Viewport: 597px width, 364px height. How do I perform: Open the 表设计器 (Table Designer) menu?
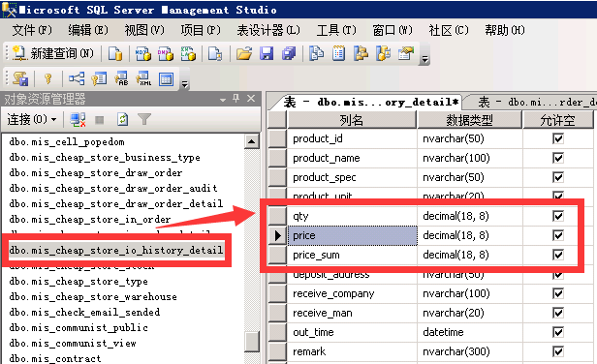(x=268, y=30)
